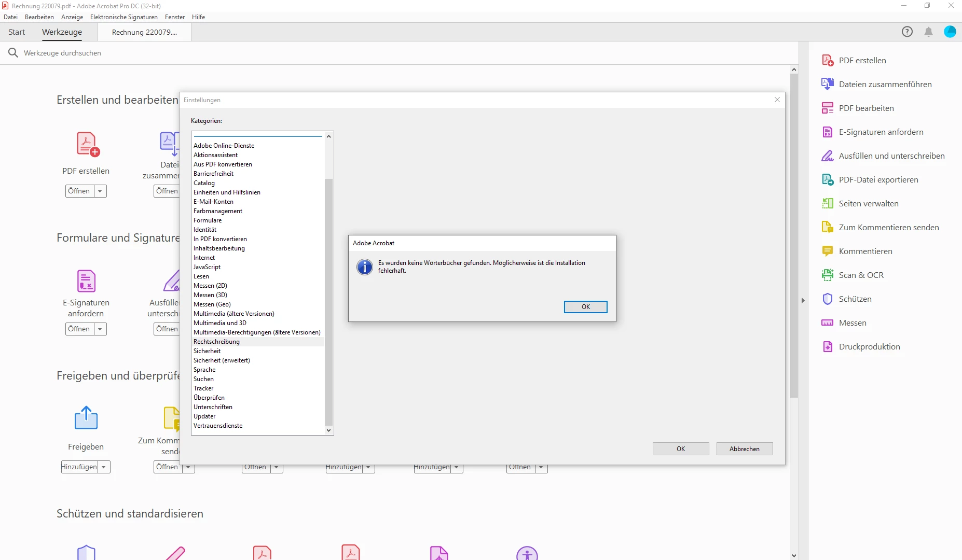
Task: Click PDF-Datei exportieren sidebar icon
Action: (x=828, y=179)
